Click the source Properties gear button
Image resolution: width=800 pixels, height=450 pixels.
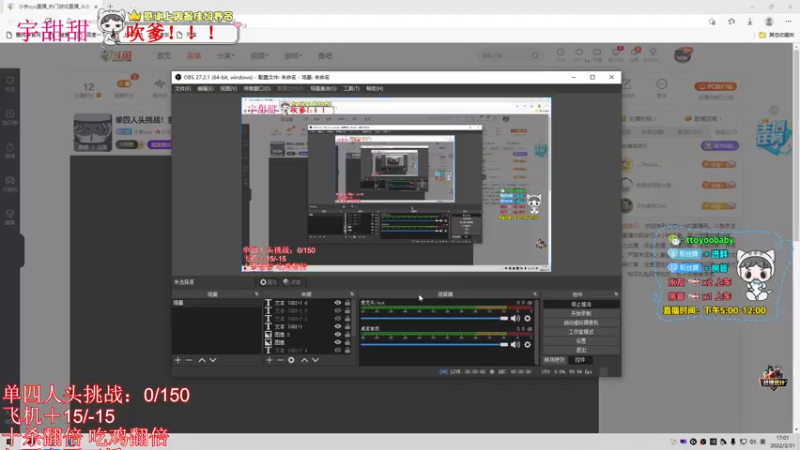[268, 282]
